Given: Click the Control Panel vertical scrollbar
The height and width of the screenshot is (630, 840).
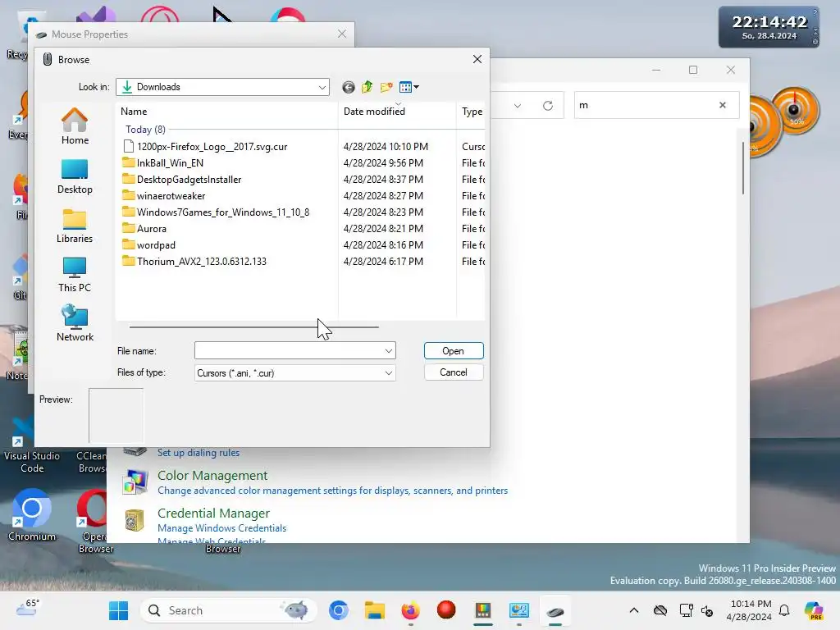Looking at the screenshot, I should pyautogui.click(x=743, y=167).
